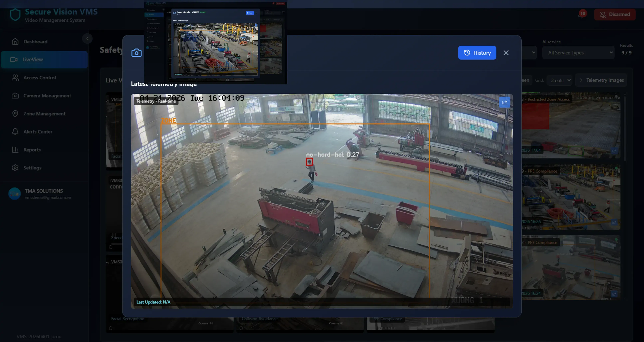Image resolution: width=644 pixels, height=342 pixels.
Task: Click the Collision Avoidance camera tile label
Action: [x=259, y=319]
